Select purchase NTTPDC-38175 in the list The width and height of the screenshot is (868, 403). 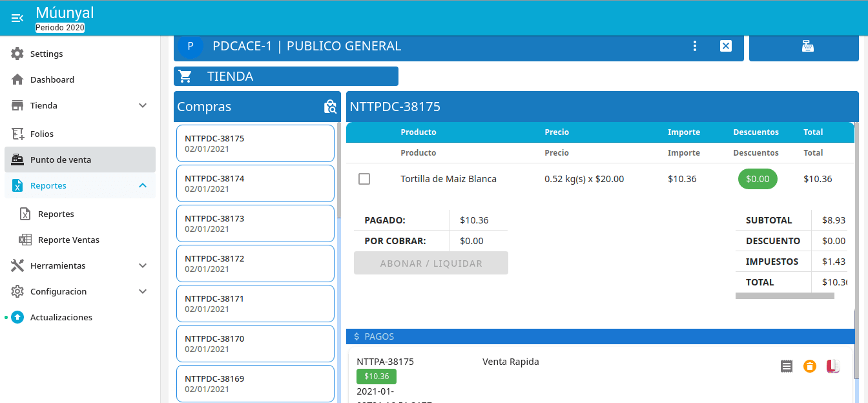click(x=255, y=143)
